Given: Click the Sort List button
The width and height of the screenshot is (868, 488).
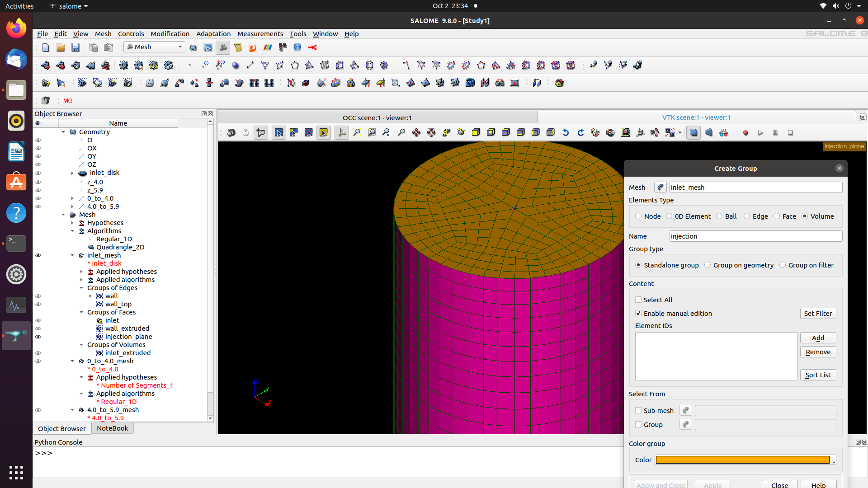Looking at the screenshot, I should click(x=817, y=375).
